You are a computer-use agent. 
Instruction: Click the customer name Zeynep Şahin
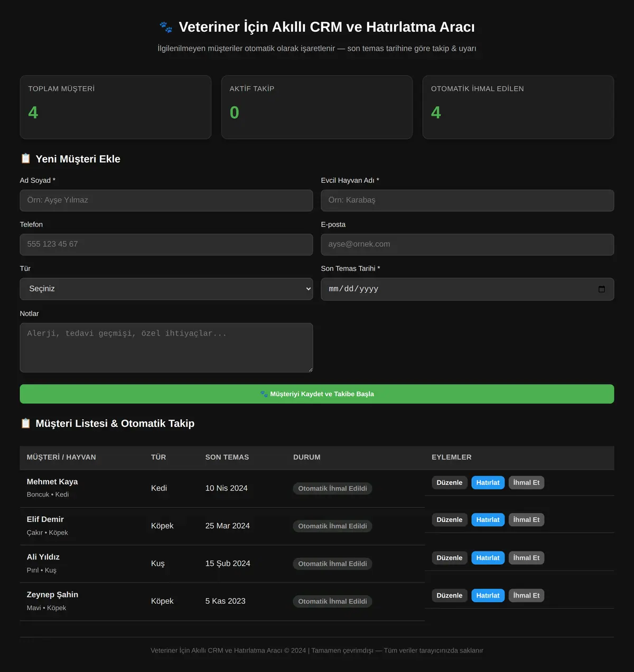point(52,595)
